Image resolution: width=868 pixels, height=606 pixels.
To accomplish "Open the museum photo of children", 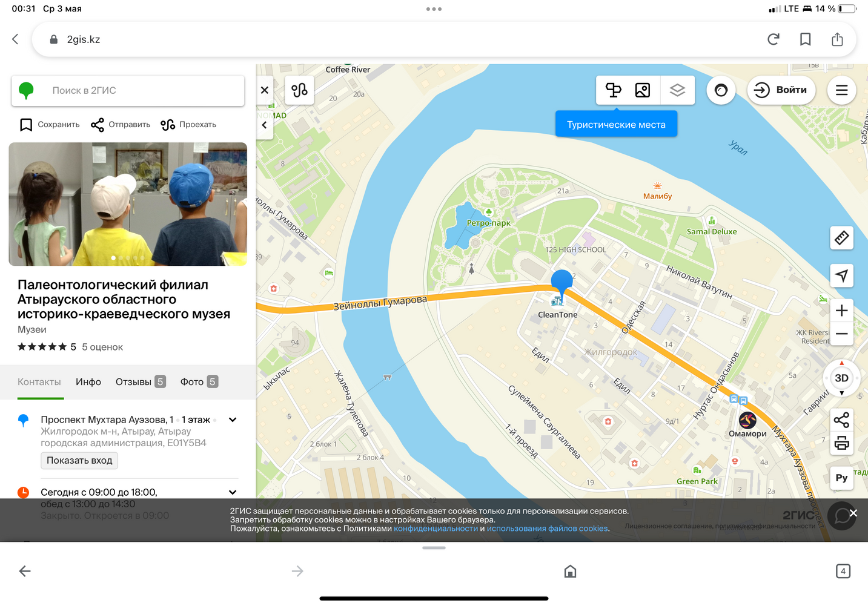I will (128, 204).
